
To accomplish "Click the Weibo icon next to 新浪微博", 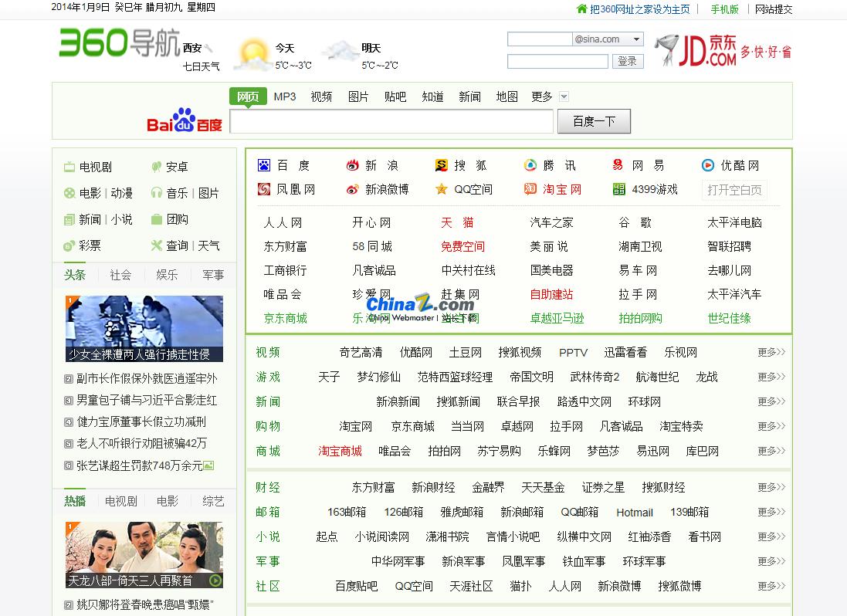I will [352, 189].
